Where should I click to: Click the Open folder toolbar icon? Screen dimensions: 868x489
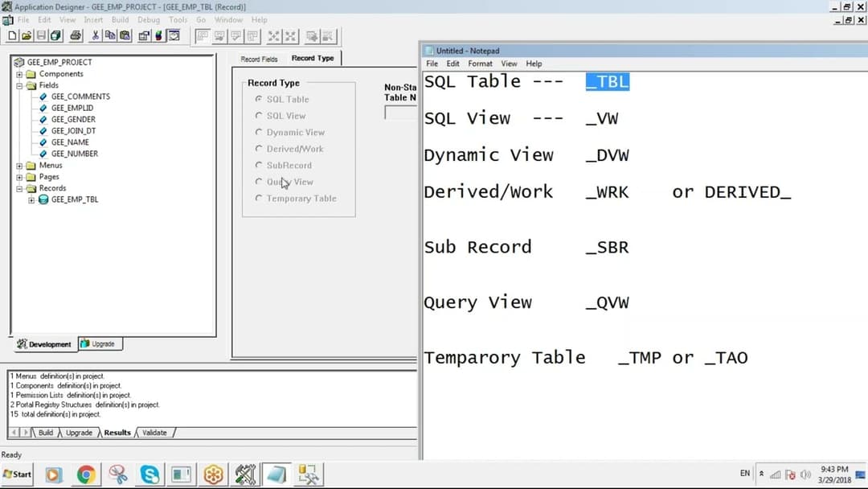click(x=27, y=35)
